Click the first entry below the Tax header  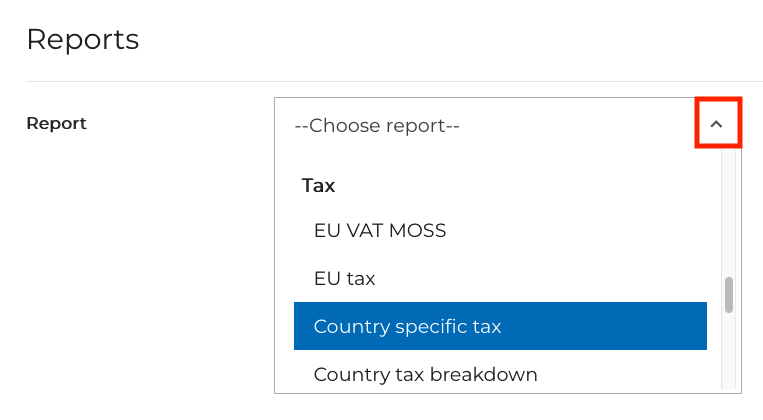pos(380,230)
